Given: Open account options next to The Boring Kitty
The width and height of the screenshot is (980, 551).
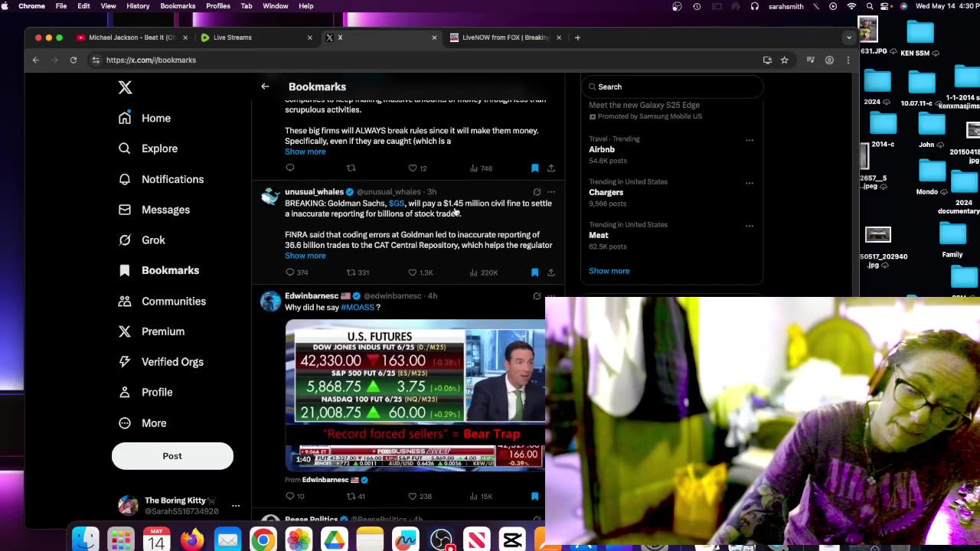Looking at the screenshot, I should pyautogui.click(x=236, y=506).
